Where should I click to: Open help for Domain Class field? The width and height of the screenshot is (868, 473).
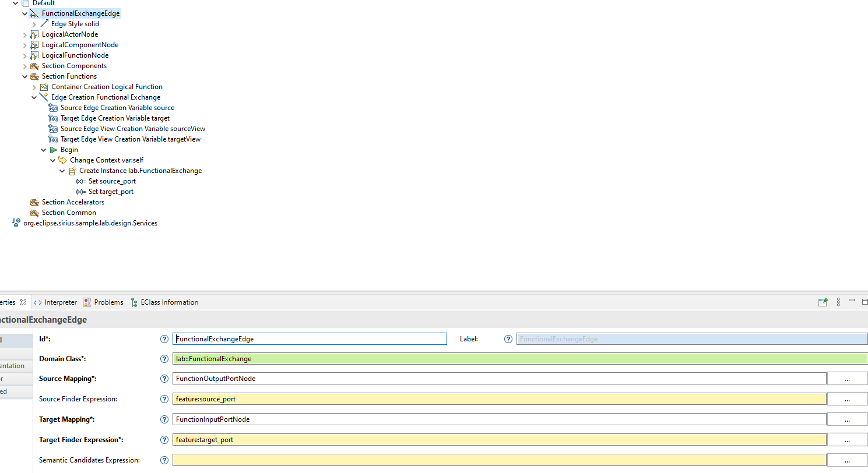(x=164, y=359)
